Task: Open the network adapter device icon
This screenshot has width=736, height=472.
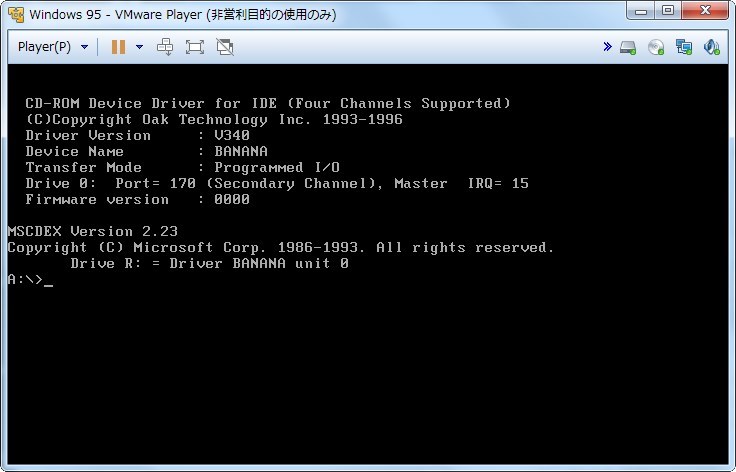Action: (x=683, y=47)
